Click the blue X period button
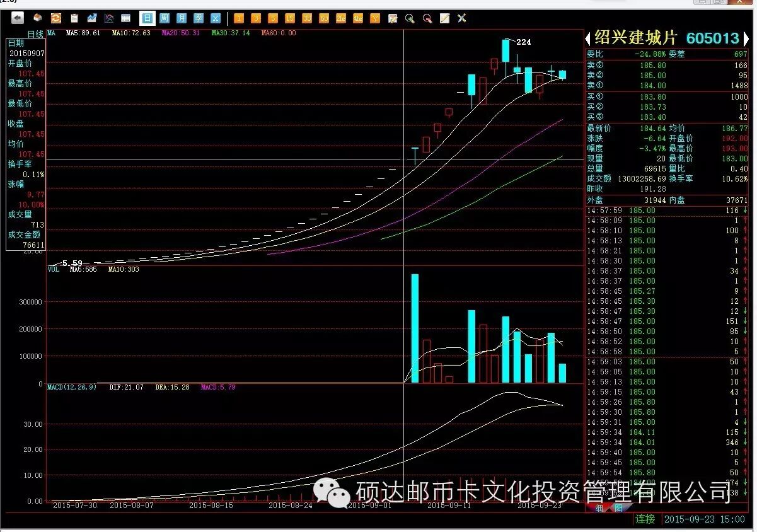Viewport: 757px width, 532px height. (x=216, y=18)
